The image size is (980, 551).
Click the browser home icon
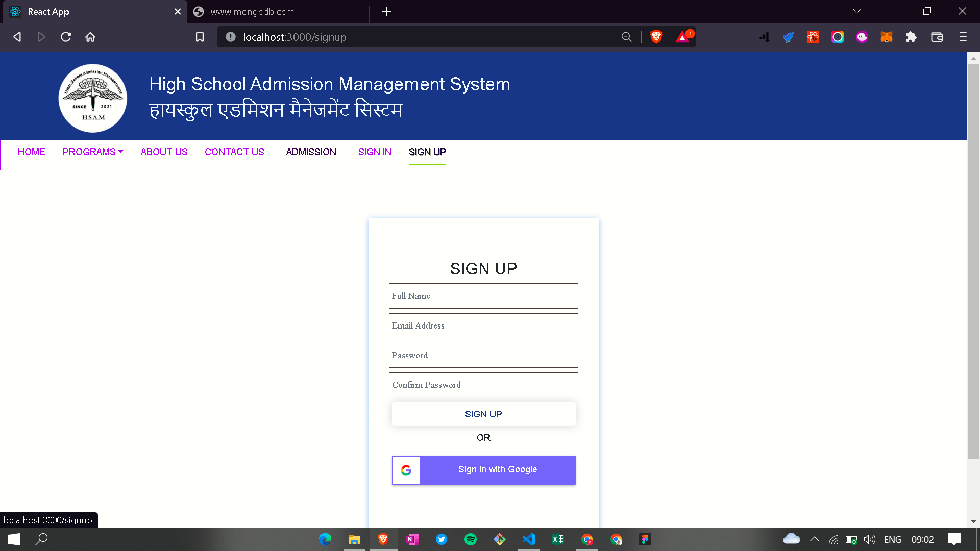point(90,37)
